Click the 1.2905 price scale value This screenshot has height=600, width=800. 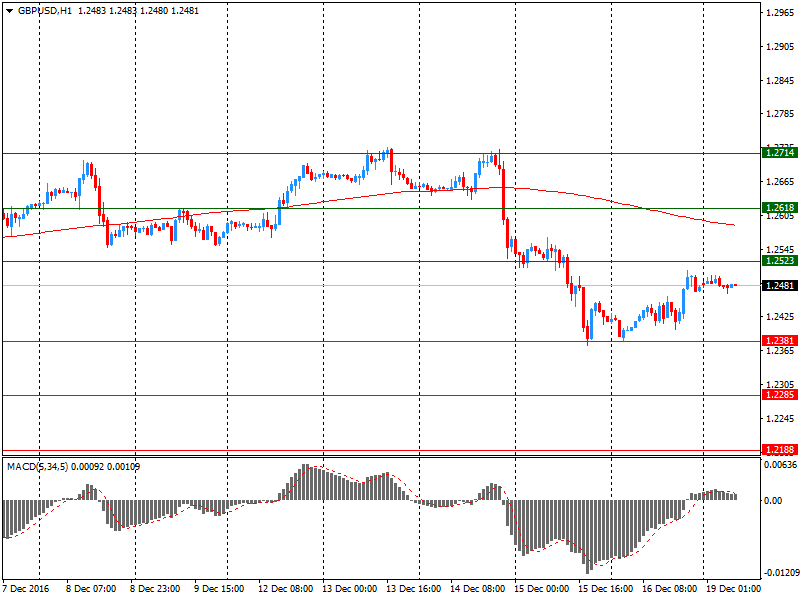tap(781, 47)
